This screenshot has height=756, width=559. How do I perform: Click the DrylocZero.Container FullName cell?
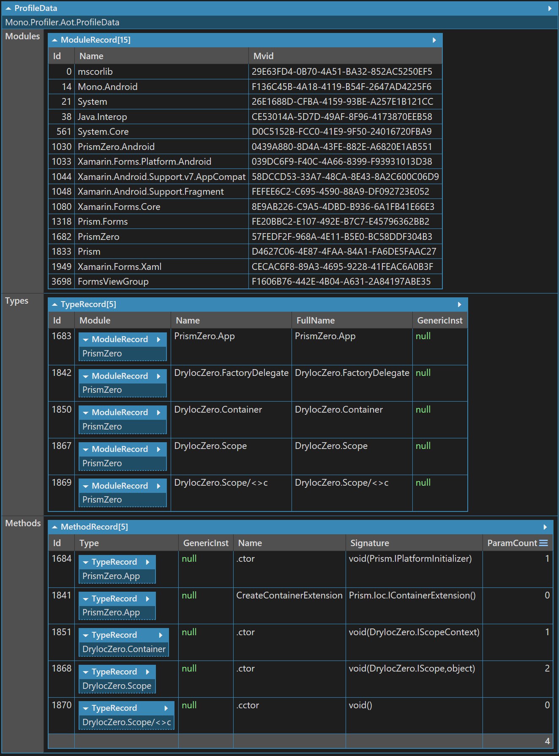point(352,420)
